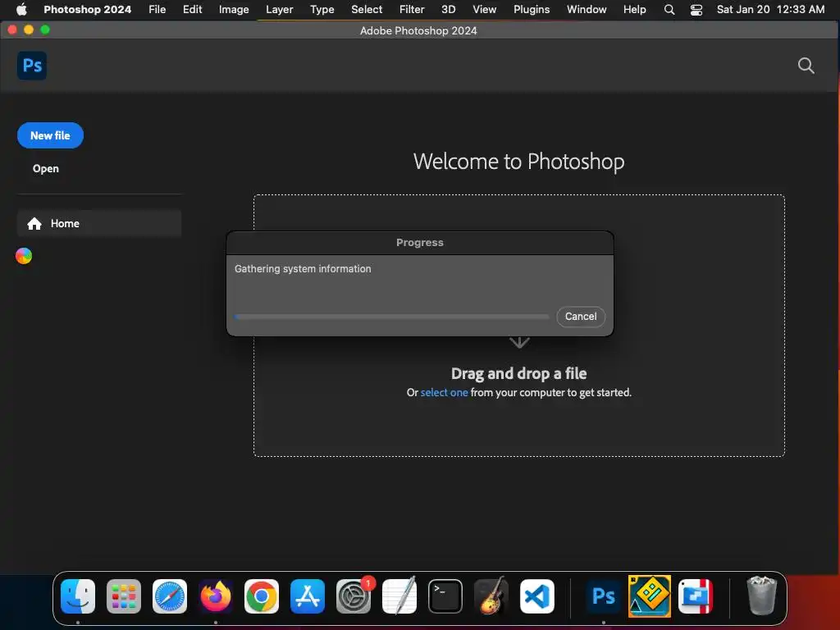Click the colorful circle icon below Home
The image size is (840, 630).
click(x=24, y=256)
